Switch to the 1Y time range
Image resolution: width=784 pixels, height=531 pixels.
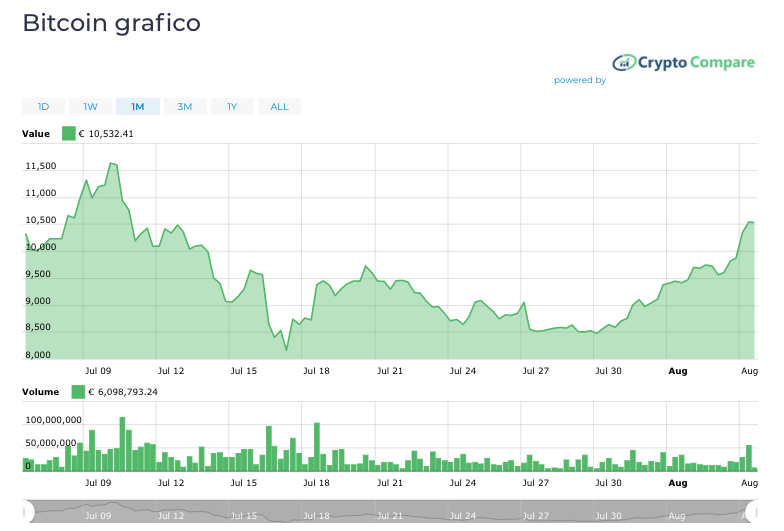coord(232,106)
